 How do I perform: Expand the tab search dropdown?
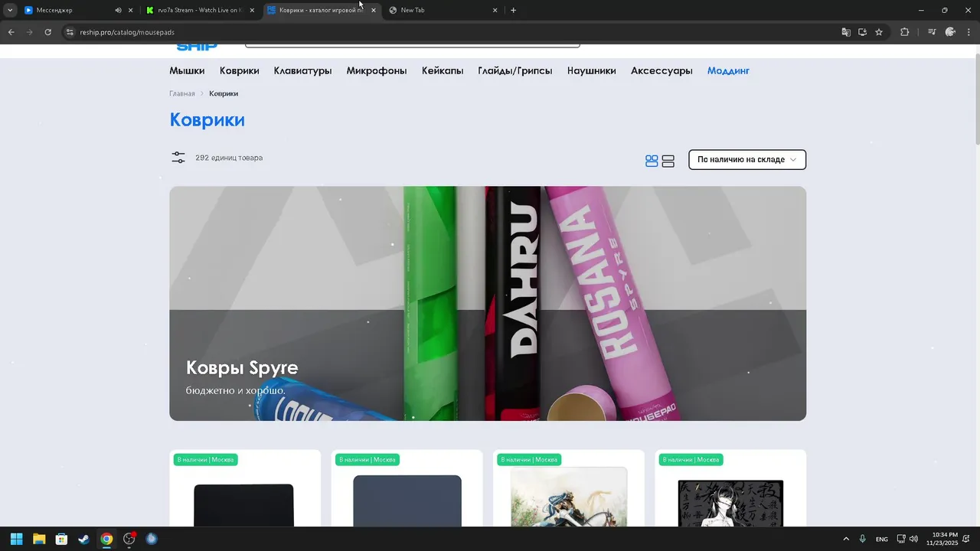pyautogui.click(x=10, y=10)
